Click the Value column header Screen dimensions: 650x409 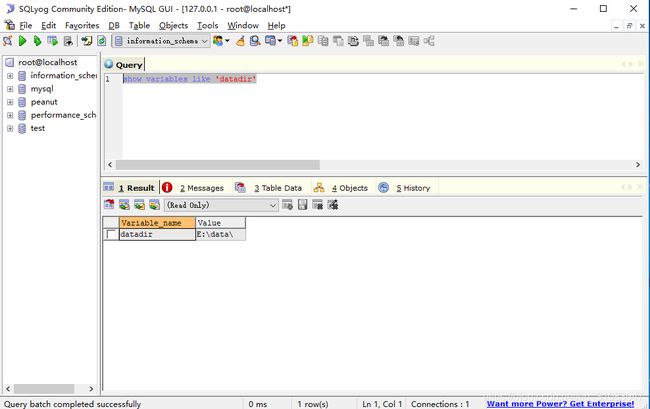point(221,223)
